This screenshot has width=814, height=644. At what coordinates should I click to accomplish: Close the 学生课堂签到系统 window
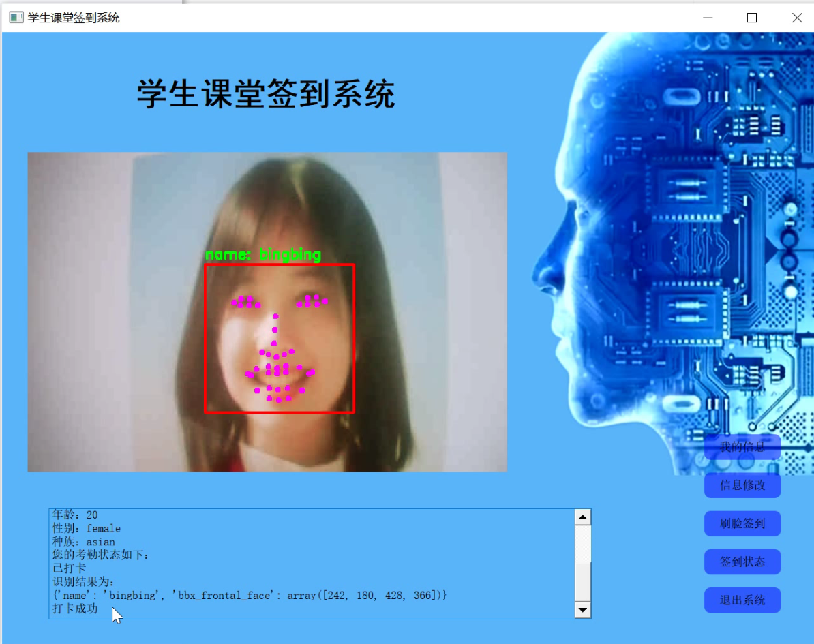click(x=797, y=18)
